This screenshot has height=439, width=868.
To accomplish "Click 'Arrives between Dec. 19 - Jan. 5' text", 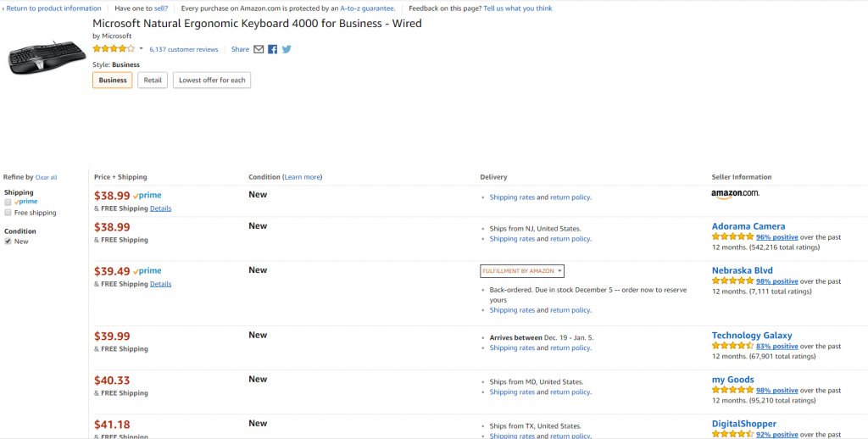I will (542, 337).
